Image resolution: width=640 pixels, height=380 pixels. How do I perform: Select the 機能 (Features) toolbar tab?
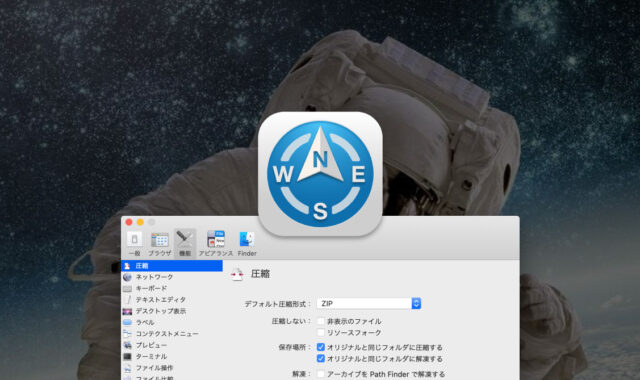tap(185, 244)
